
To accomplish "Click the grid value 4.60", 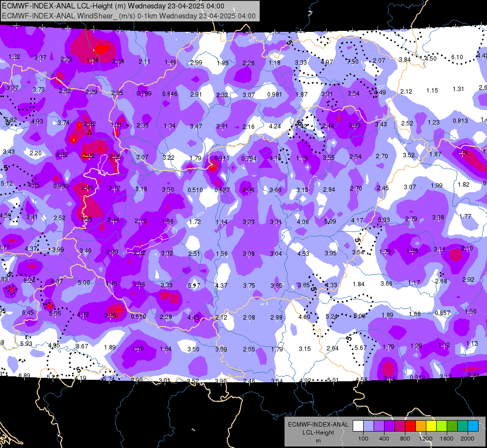I will pos(304,317).
